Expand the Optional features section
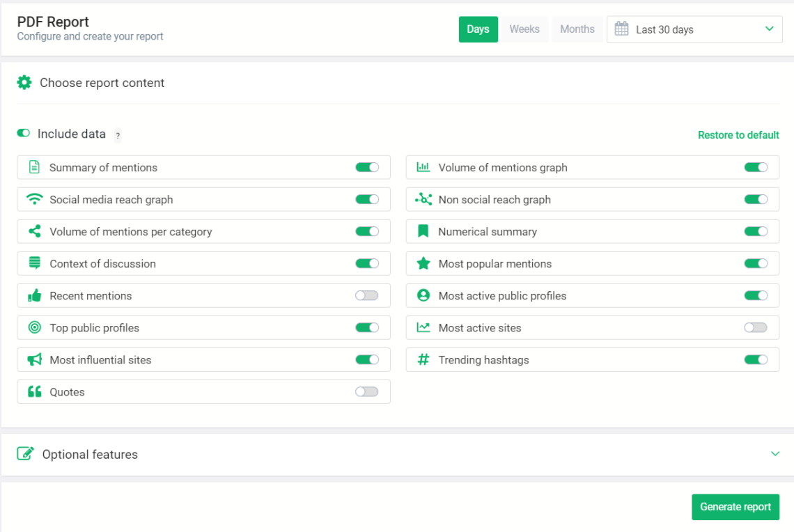This screenshot has height=532, width=794. point(774,454)
